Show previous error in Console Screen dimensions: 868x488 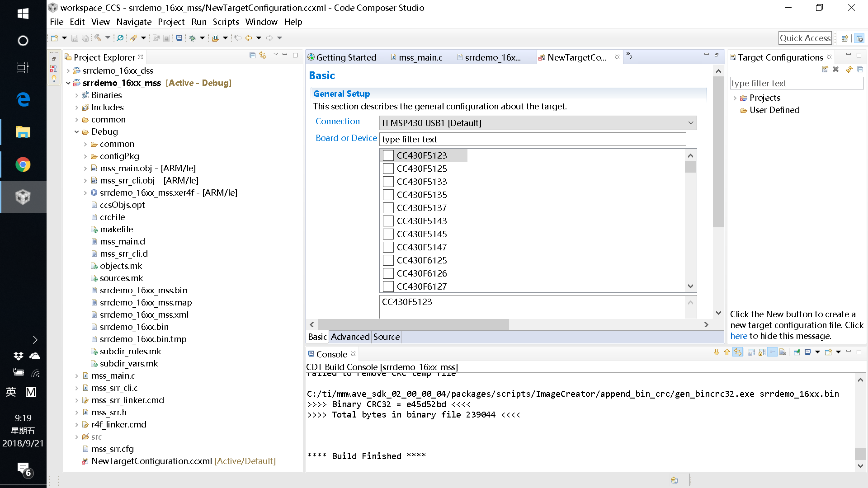point(727,352)
